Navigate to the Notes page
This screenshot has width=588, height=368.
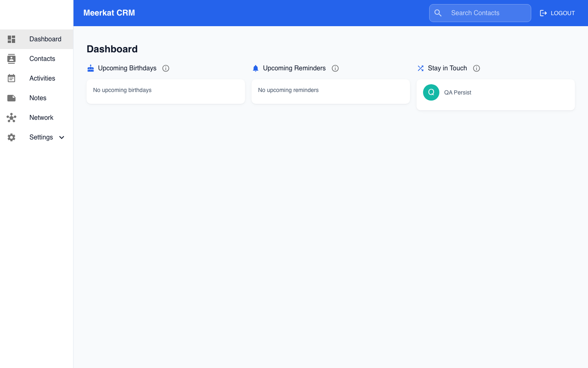(36, 98)
